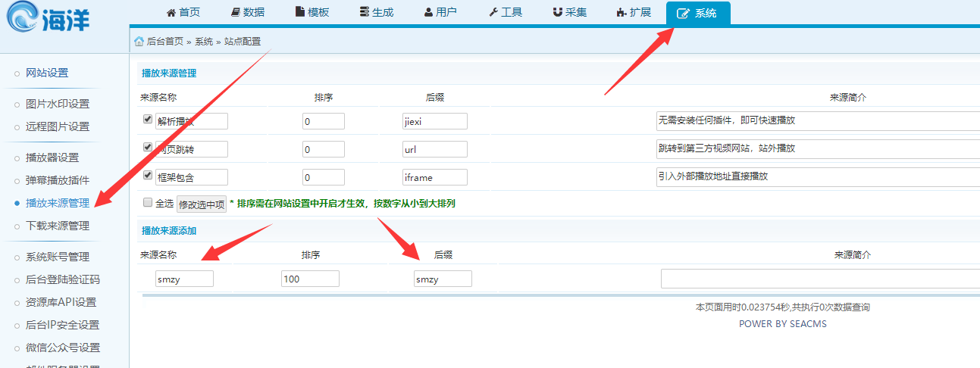Open the 模板 tab with file icon
This screenshot has width=980, height=368.
point(312,12)
